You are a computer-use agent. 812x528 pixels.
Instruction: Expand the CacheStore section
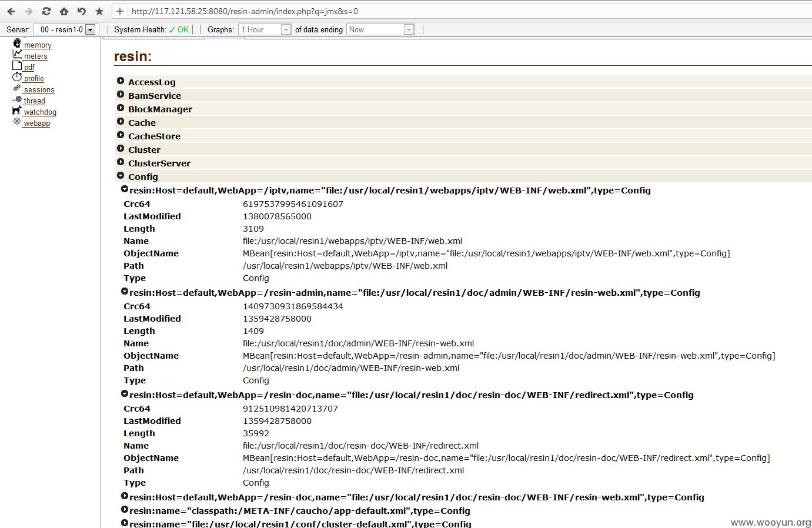(x=121, y=135)
